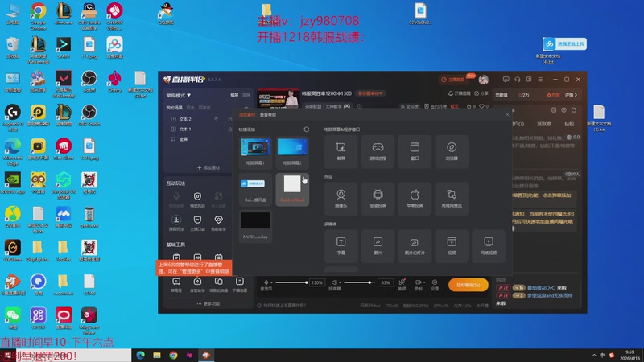Adjust the microphone volume slider
Image resolution: width=644 pixels, height=362 pixels.
click(x=291, y=282)
